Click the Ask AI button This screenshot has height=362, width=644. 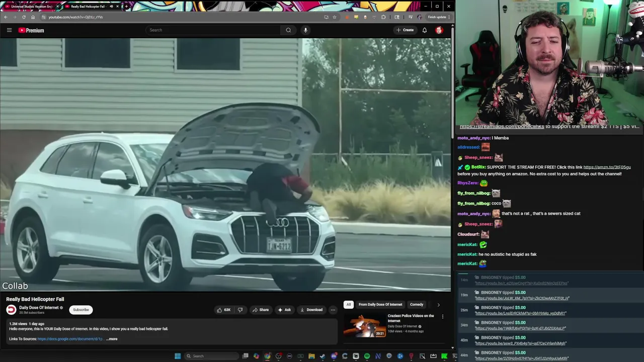[x=284, y=310]
